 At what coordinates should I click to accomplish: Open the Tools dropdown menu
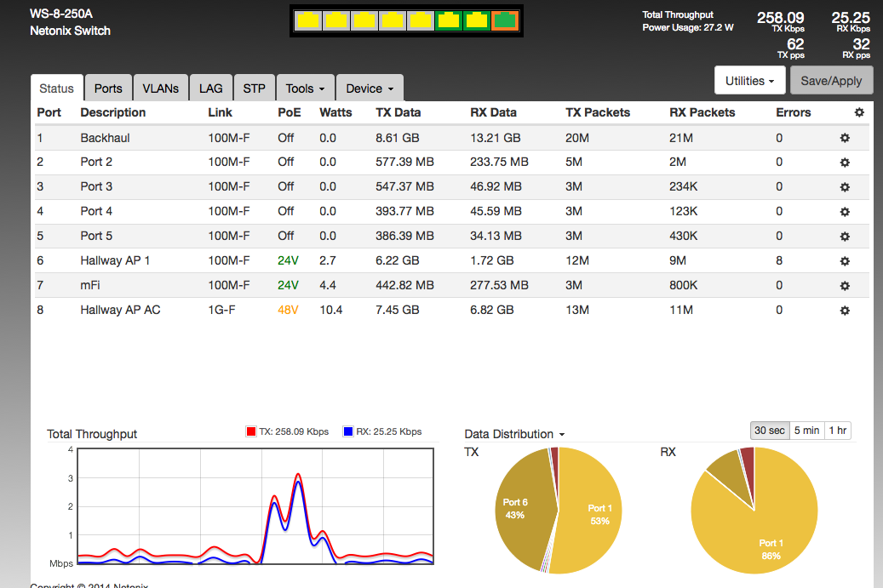click(306, 88)
